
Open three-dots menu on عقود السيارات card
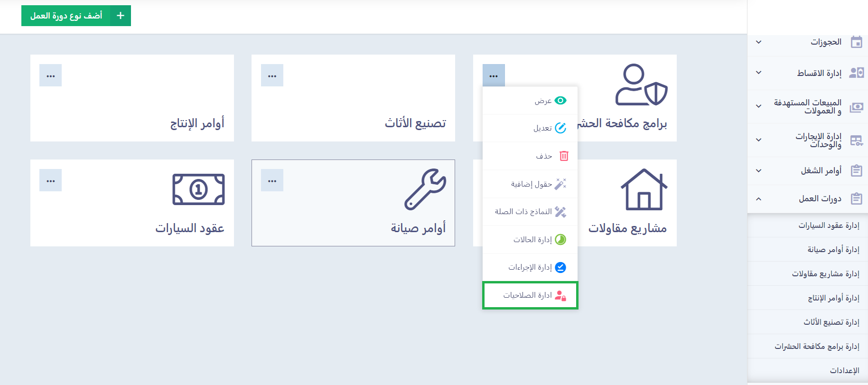coord(51,180)
